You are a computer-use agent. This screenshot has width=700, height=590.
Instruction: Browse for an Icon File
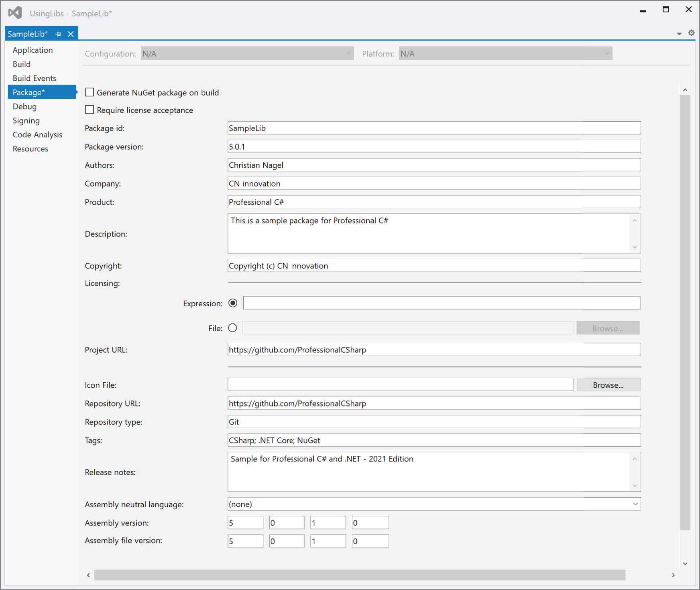(608, 385)
